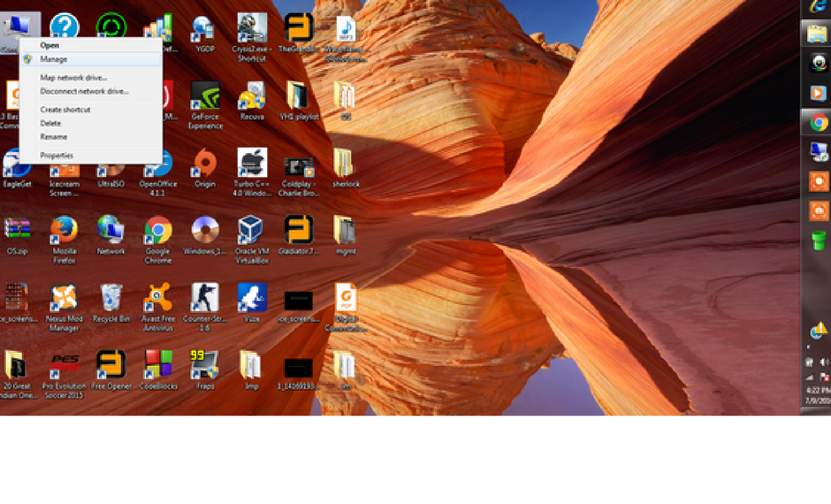Viewport: 831px width, 504px height.
Task: Switch to Chrome in the taskbar
Action: [819, 123]
